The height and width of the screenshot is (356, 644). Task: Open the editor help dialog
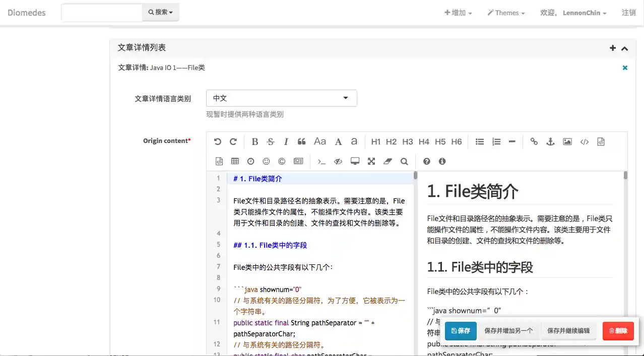click(x=426, y=161)
